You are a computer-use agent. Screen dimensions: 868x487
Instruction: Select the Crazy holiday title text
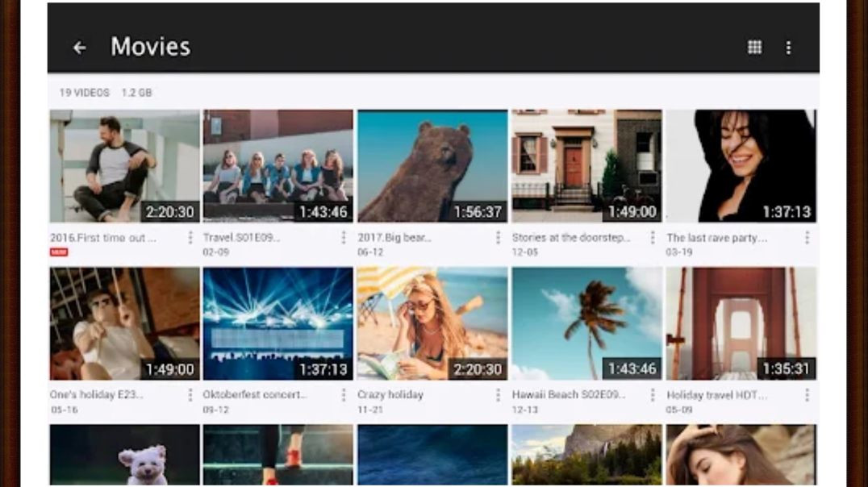pos(390,395)
